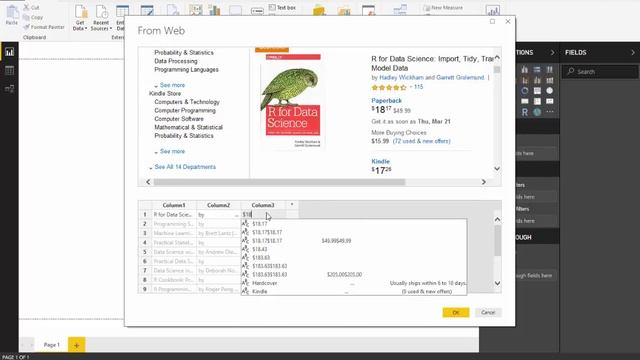Screen dimensions: 640x360
Task: Open Kindle Store department link
Action: [165, 93]
